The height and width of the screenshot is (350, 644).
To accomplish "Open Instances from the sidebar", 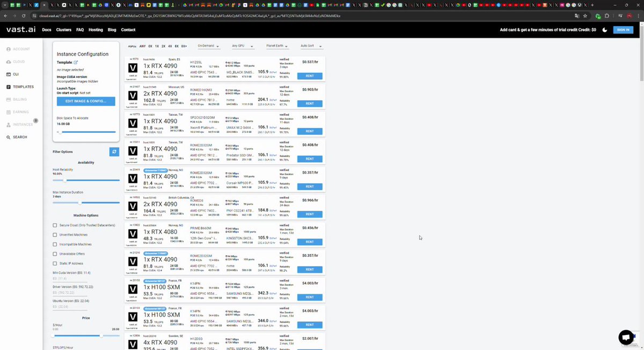I will [19, 124].
